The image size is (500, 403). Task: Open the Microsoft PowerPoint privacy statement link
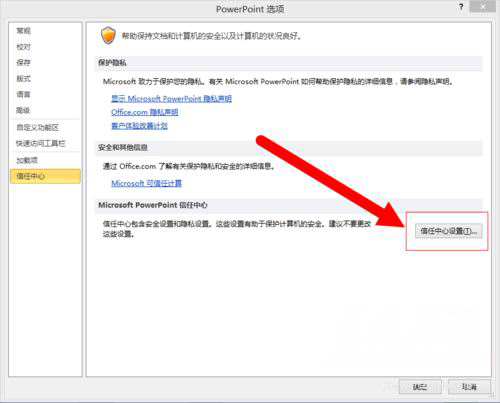(x=171, y=99)
